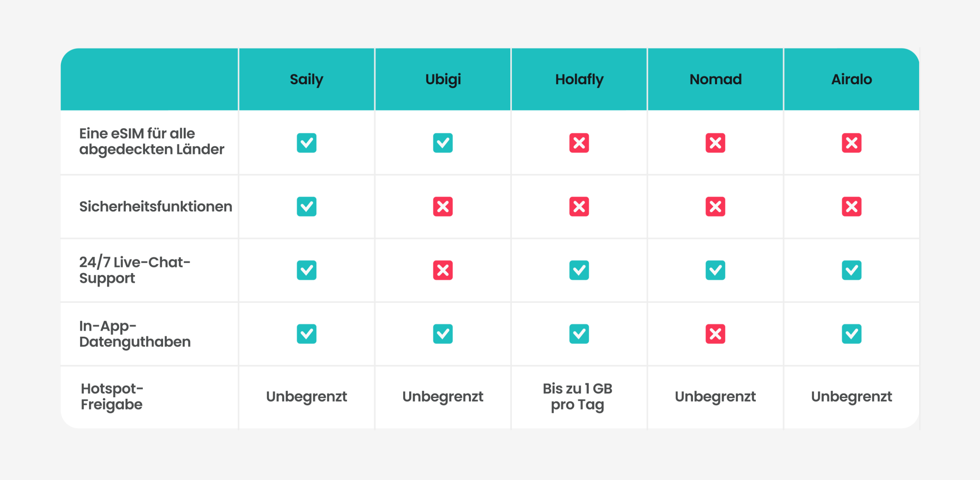Click Holafly's checkmark for In-App-Datenguthaben
The image size is (980, 480).
coord(579,334)
